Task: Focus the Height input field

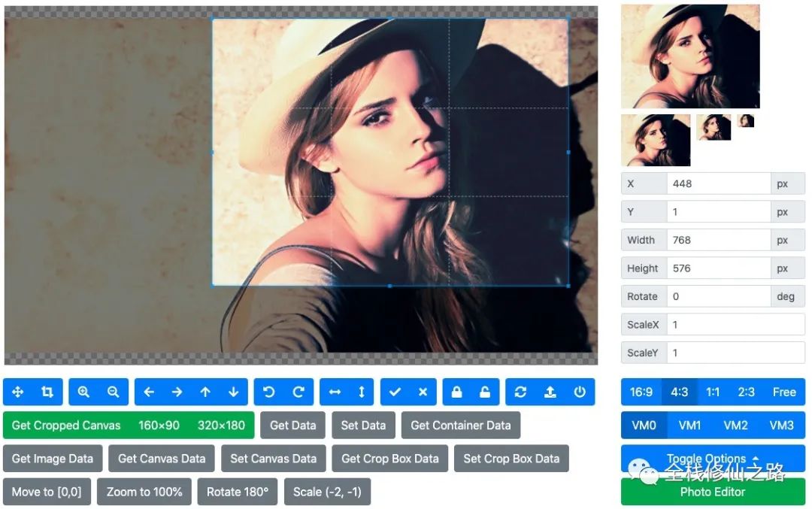Action: click(x=718, y=268)
